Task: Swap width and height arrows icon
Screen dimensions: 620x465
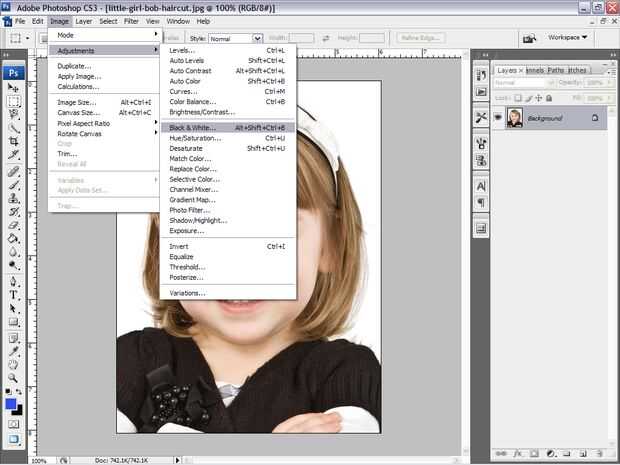Action: coord(326,38)
